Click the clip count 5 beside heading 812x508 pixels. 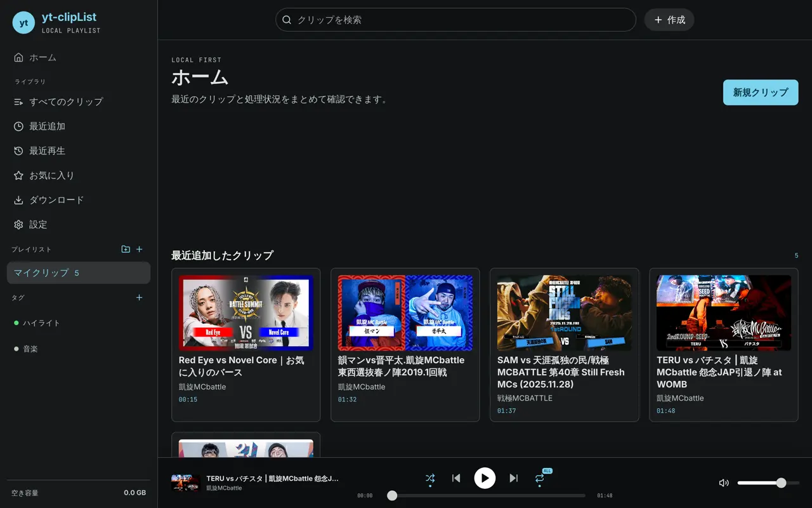coord(797,256)
